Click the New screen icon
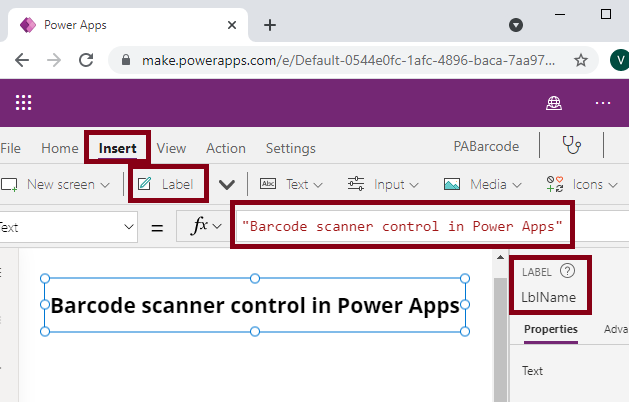Image resolution: width=630 pixels, height=406 pixels. [x=9, y=185]
